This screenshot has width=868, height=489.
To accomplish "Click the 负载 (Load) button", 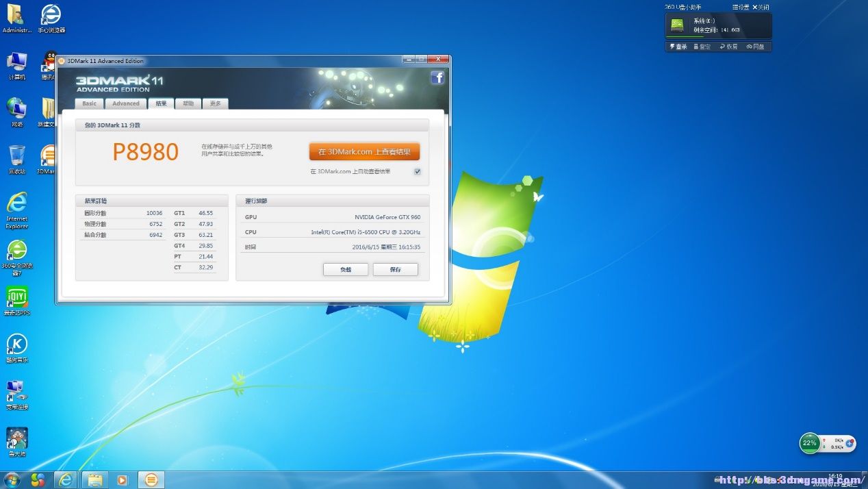I will pos(346,270).
